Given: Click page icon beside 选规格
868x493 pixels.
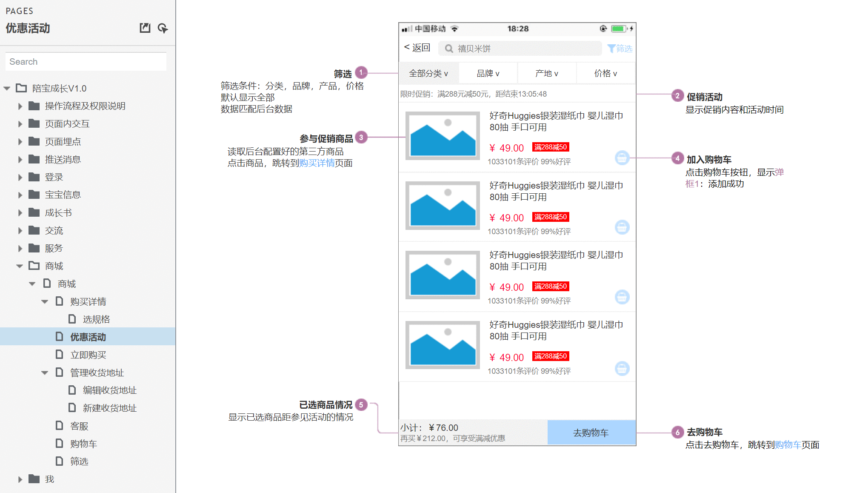Looking at the screenshot, I should pos(72,319).
